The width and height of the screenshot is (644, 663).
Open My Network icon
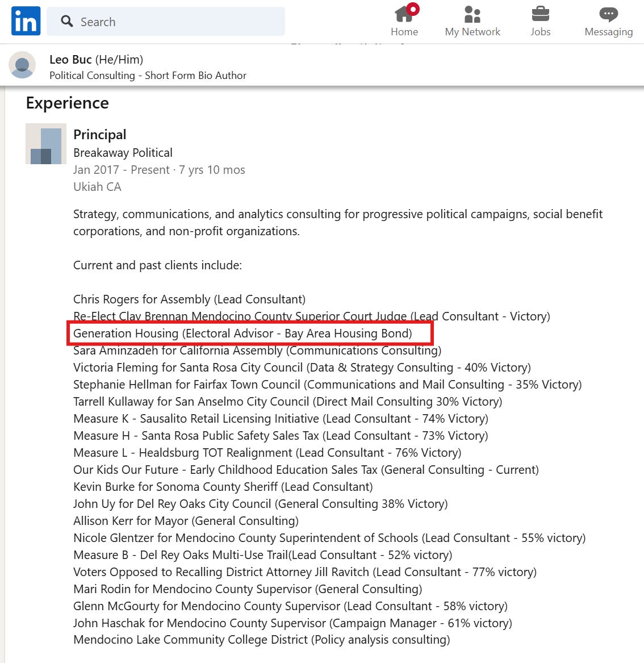click(472, 14)
